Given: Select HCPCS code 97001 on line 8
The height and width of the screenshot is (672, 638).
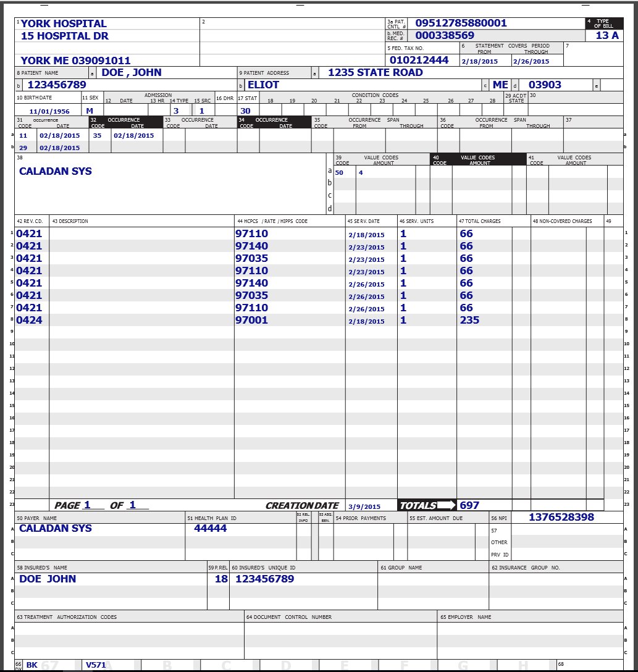Looking at the screenshot, I should pyautogui.click(x=251, y=321).
